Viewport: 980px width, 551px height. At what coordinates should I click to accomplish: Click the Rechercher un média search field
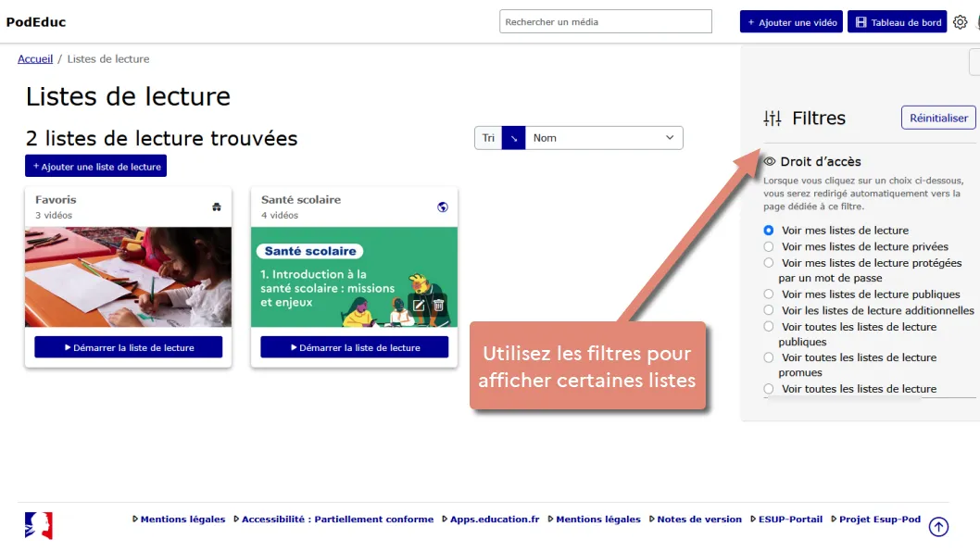(x=605, y=22)
